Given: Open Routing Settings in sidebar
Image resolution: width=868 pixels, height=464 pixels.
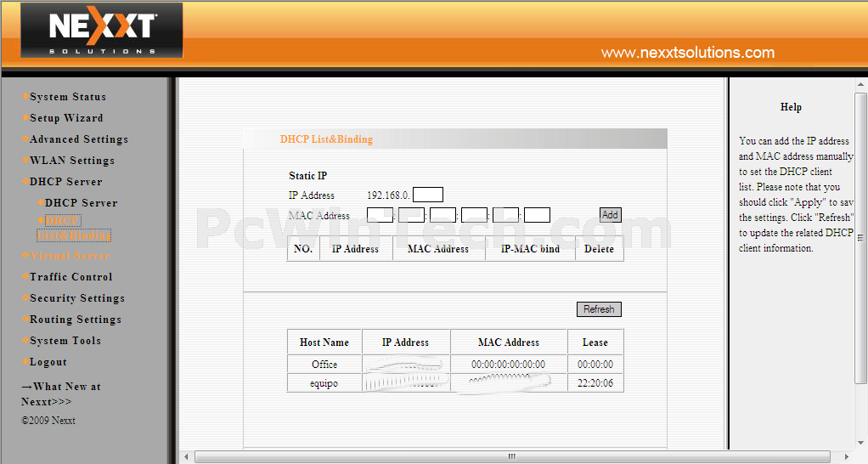Looking at the screenshot, I should (x=75, y=320).
